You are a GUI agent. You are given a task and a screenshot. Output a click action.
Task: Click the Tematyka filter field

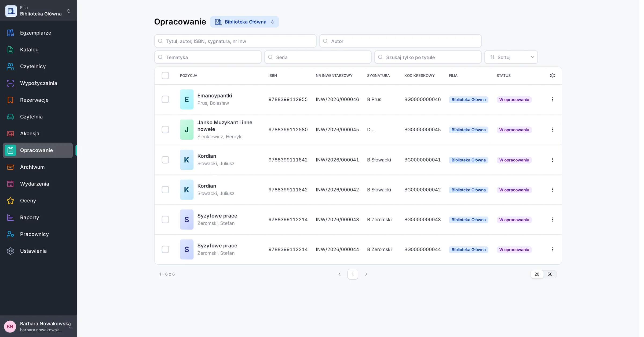pyautogui.click(x=208, y=57)
